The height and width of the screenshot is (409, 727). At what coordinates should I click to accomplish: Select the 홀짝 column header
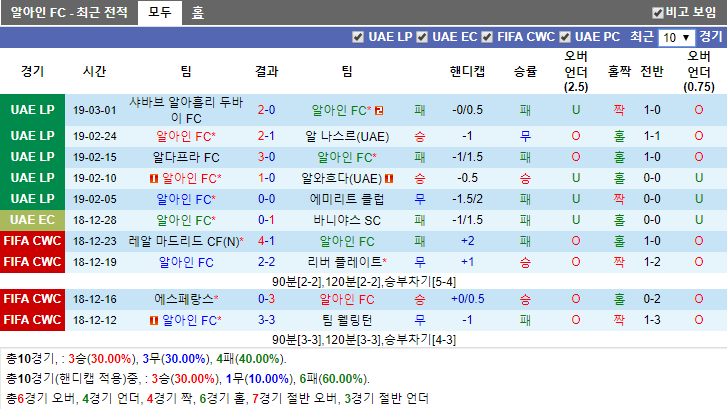pos(619,71)
